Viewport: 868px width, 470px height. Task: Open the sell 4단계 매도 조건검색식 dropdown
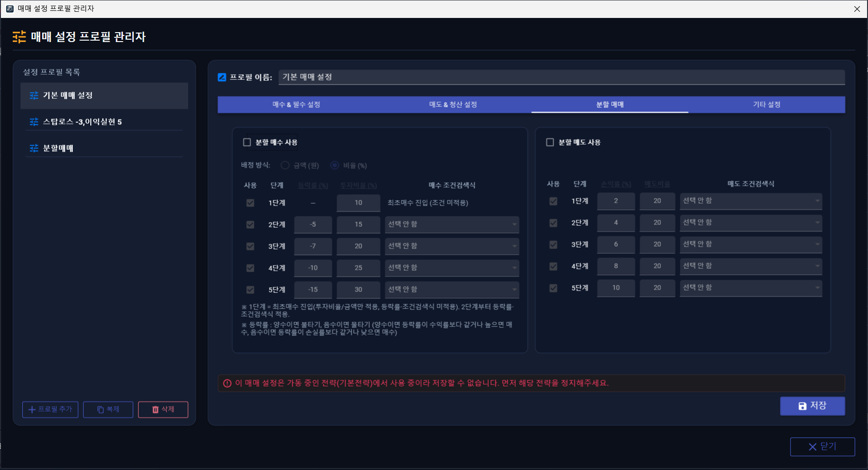(751, 266)
